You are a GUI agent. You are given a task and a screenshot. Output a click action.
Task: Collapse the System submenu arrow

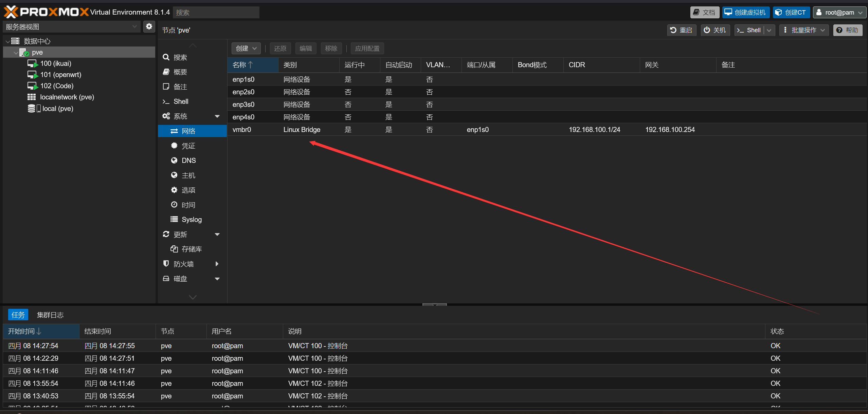217,116
